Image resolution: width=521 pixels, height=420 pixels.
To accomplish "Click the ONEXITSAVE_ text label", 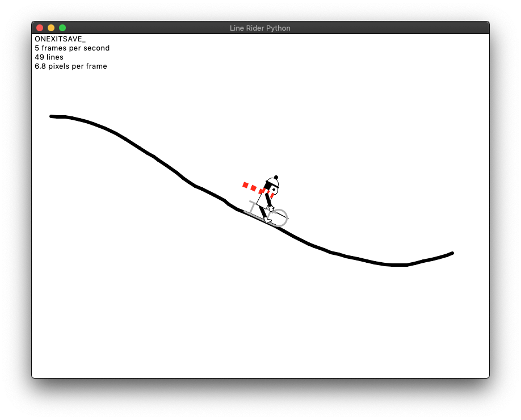I will (60, 39).
